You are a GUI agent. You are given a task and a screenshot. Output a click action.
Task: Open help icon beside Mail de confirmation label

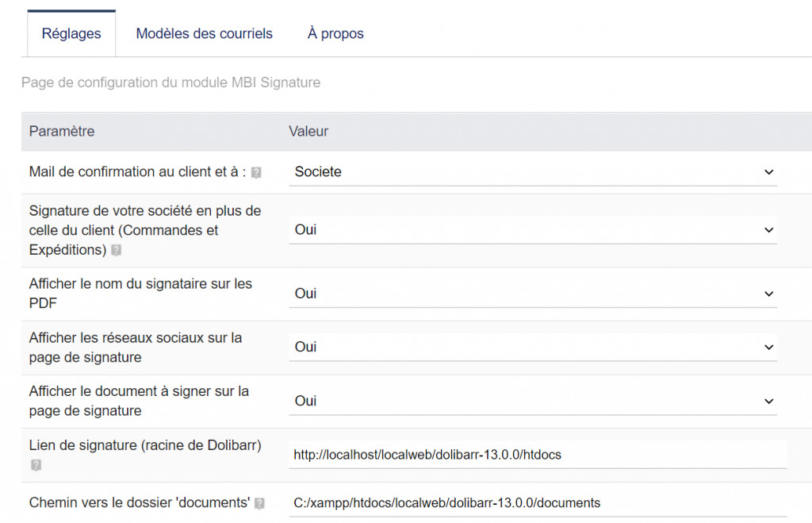pos(256,172)
